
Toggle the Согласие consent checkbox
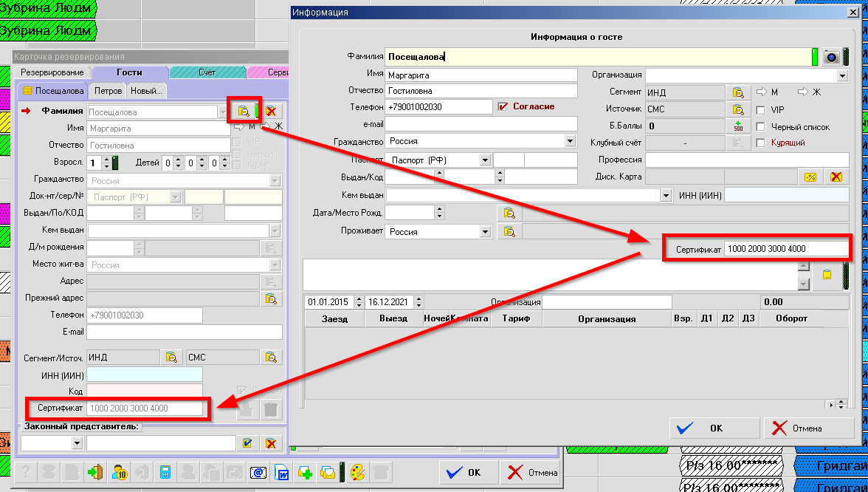coord(504,106)
